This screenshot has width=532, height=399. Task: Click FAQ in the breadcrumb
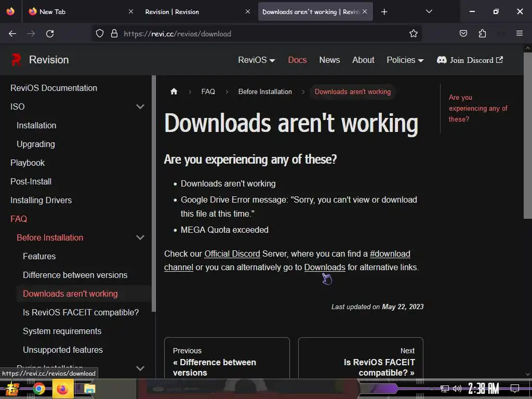[208, 91]
